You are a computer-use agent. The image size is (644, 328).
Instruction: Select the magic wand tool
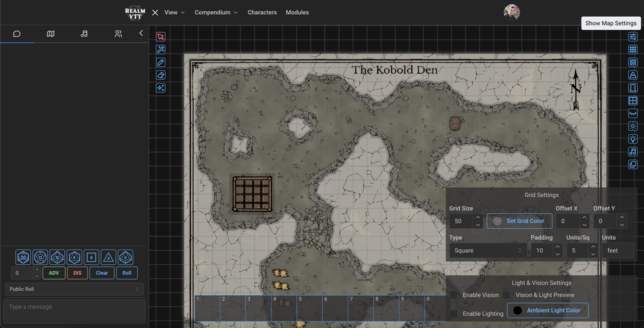161,50
